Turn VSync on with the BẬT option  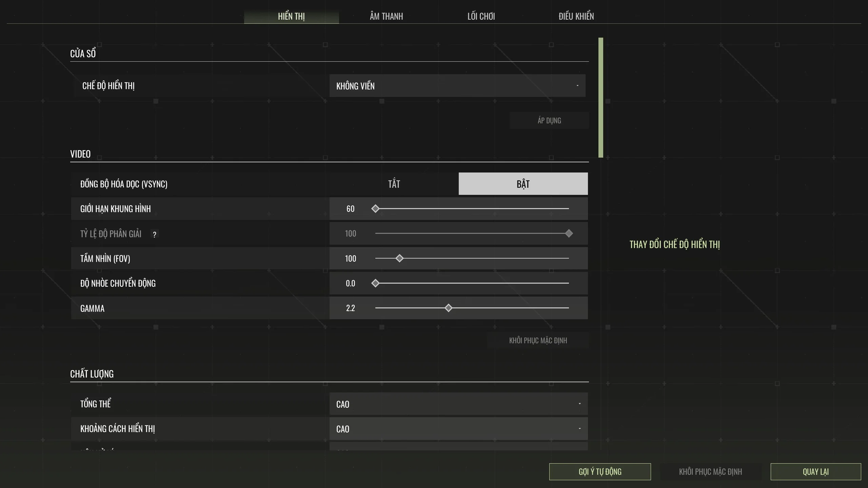click(x=523, y=184)
